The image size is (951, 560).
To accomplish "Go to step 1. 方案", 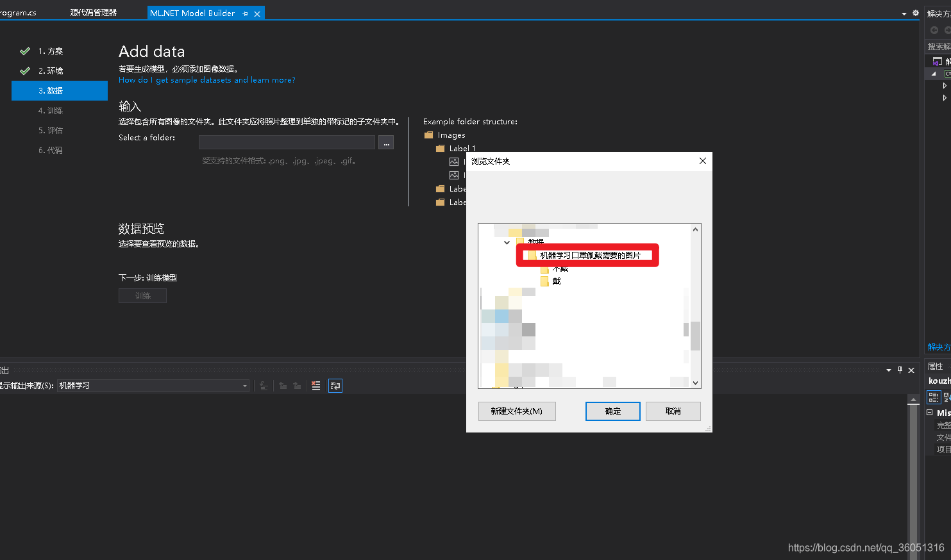I will coord(51,51).
